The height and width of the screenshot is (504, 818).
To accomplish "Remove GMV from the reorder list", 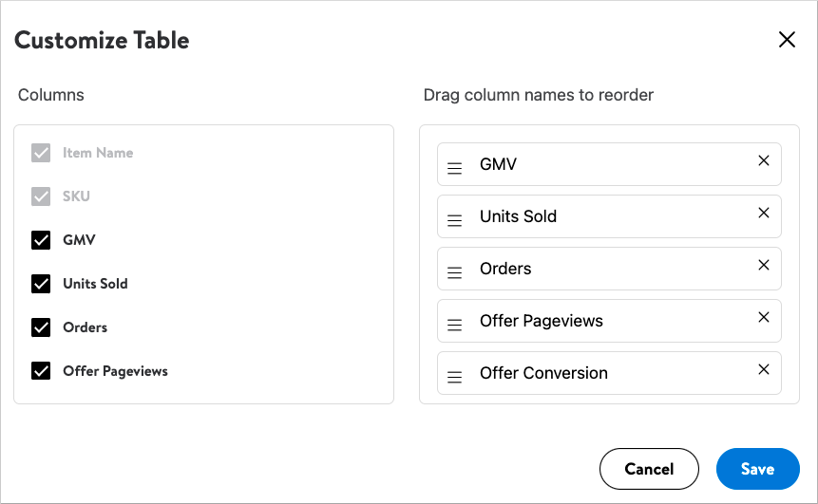I will pyautogui.click(x=764, y=160).
